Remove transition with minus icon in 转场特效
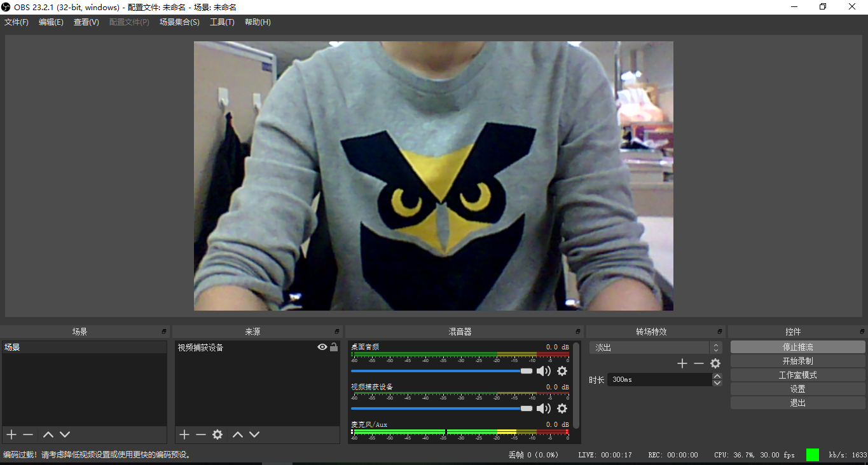 (x=699, y=363)
